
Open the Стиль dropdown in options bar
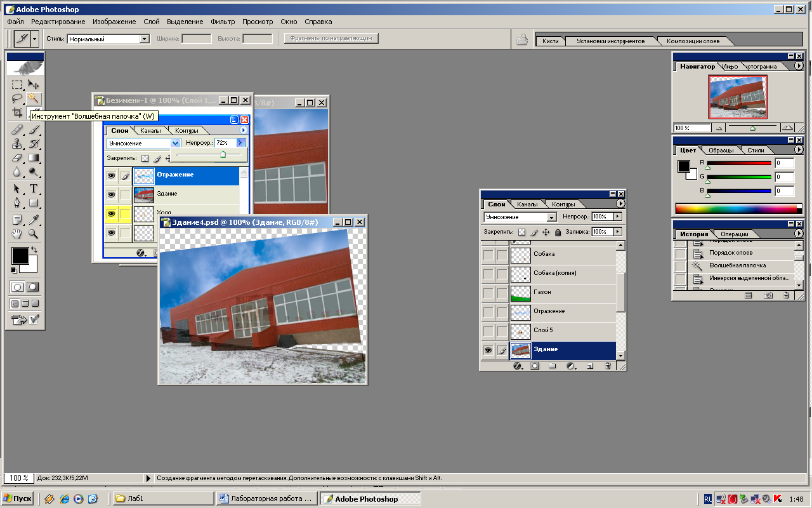[144, 39]
